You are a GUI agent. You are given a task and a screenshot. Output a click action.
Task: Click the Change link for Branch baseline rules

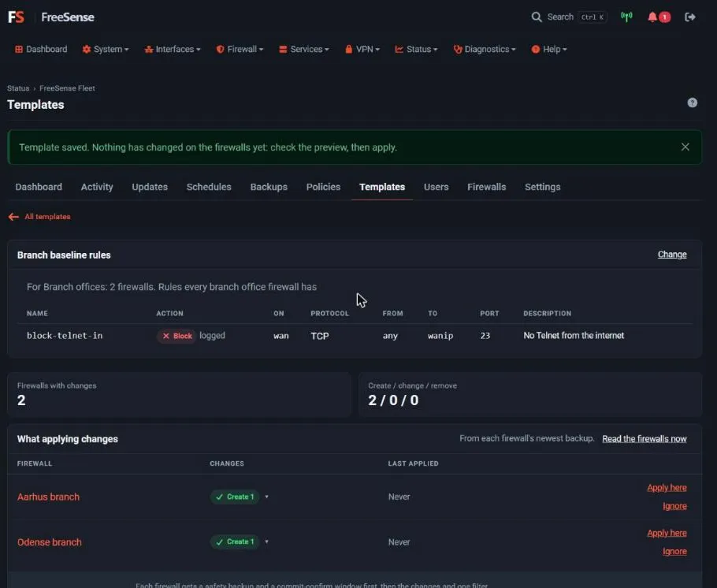(672, 255)
